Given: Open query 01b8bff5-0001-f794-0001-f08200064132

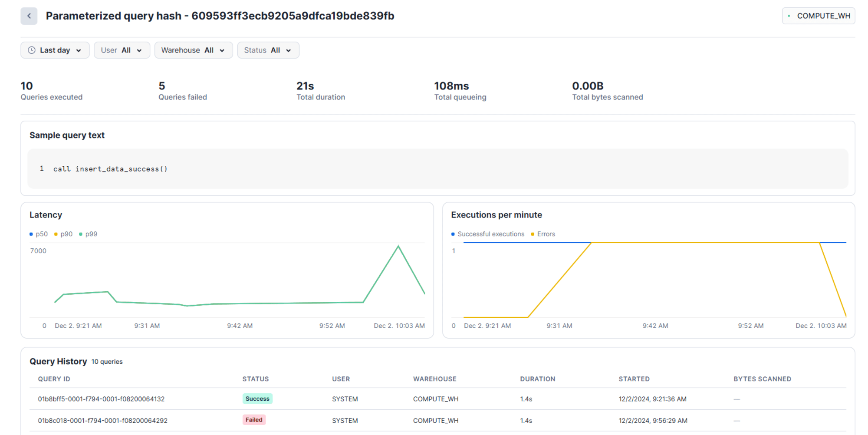Looking at the screenshot, I should [x=101, y=399].
